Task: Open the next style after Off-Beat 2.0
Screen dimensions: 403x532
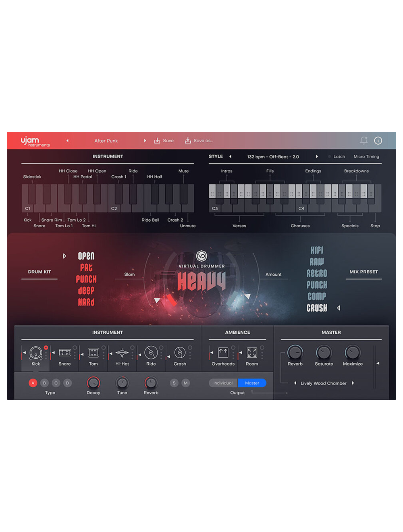Action: point(317,156)
